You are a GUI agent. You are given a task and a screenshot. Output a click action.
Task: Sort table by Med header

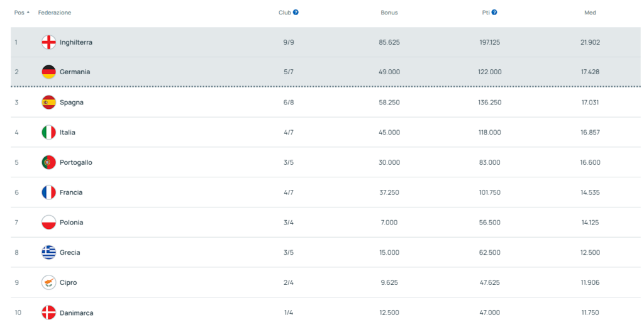click(590, 13)
